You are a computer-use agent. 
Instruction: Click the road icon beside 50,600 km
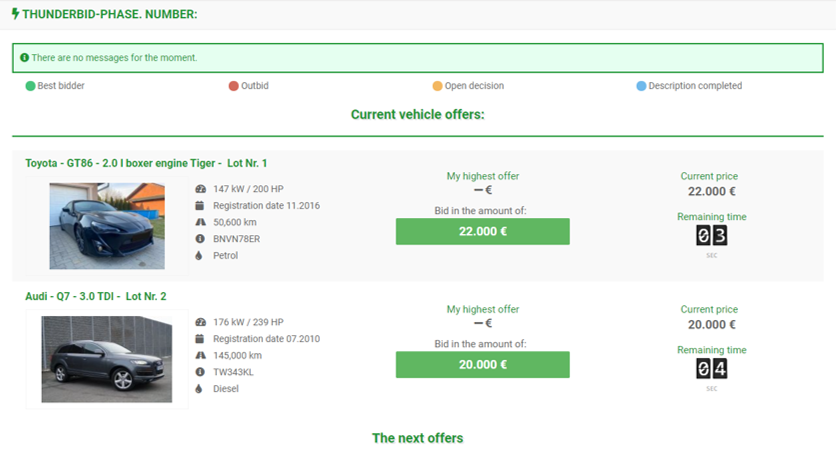[200, 222]
